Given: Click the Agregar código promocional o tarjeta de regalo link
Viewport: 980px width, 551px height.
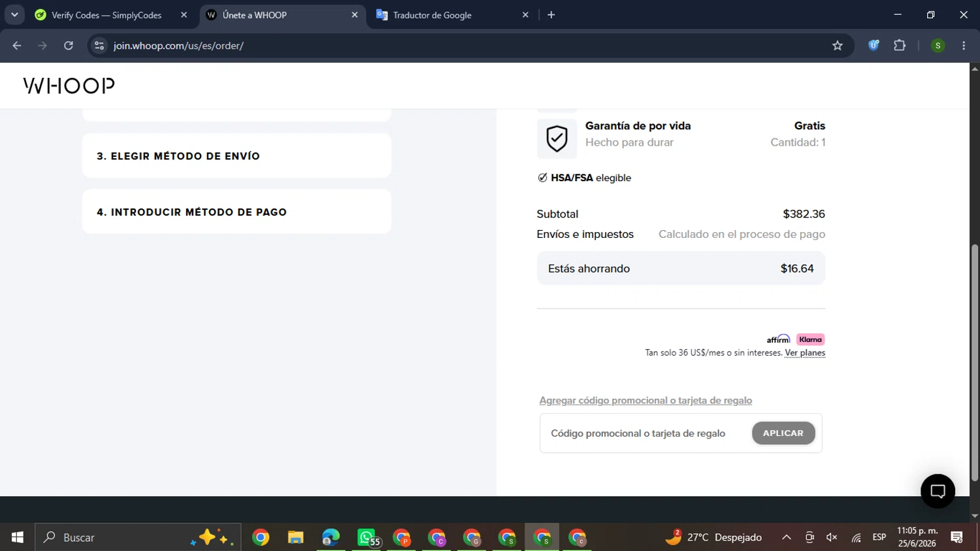Looking at the screenshot, I should click(645, 400).
